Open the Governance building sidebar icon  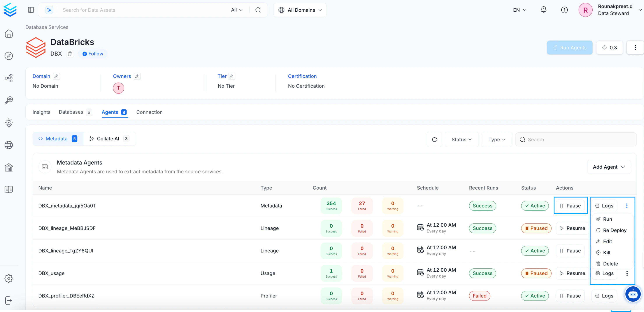pyautogui.click(x=9, y=167)
